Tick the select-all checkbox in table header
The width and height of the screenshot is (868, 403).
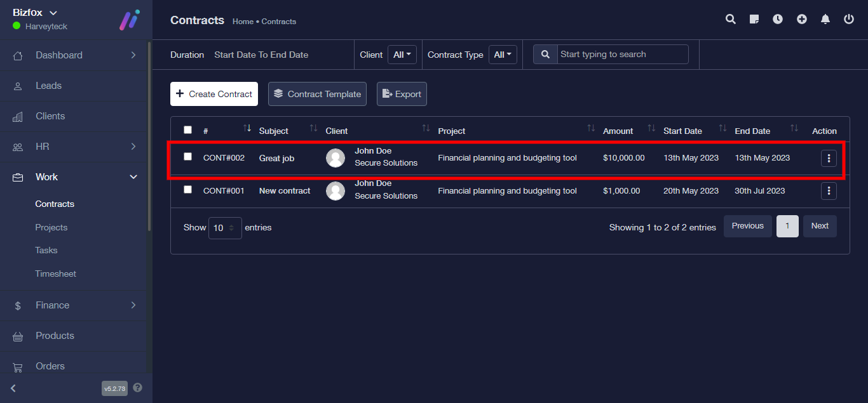(187, 130)
